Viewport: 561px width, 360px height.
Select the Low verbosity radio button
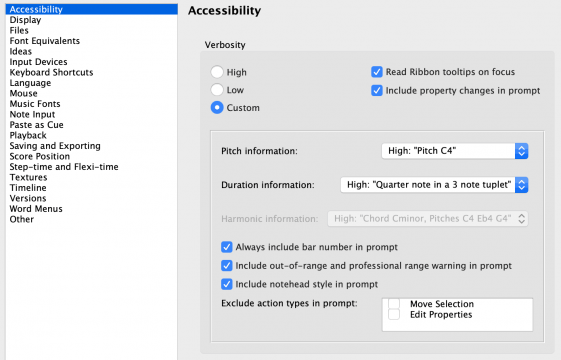click(x=217, y=89)
